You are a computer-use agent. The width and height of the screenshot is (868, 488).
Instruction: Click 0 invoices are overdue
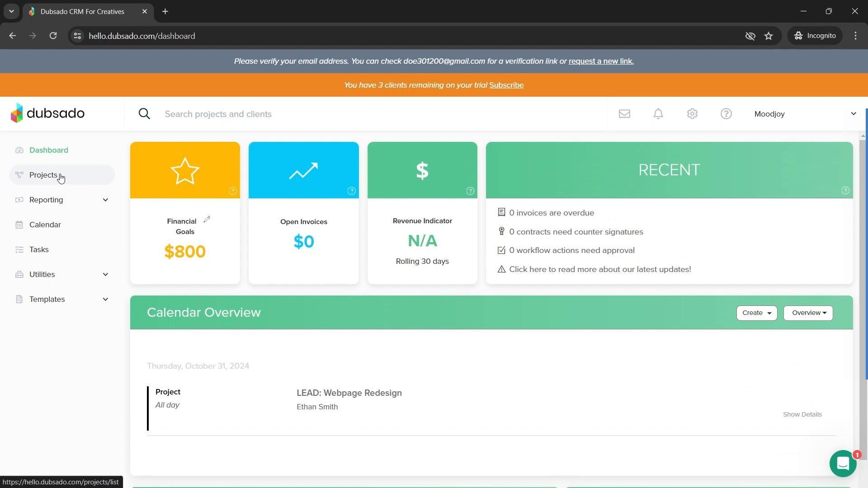pyautogui.click(x=551, y=213)
